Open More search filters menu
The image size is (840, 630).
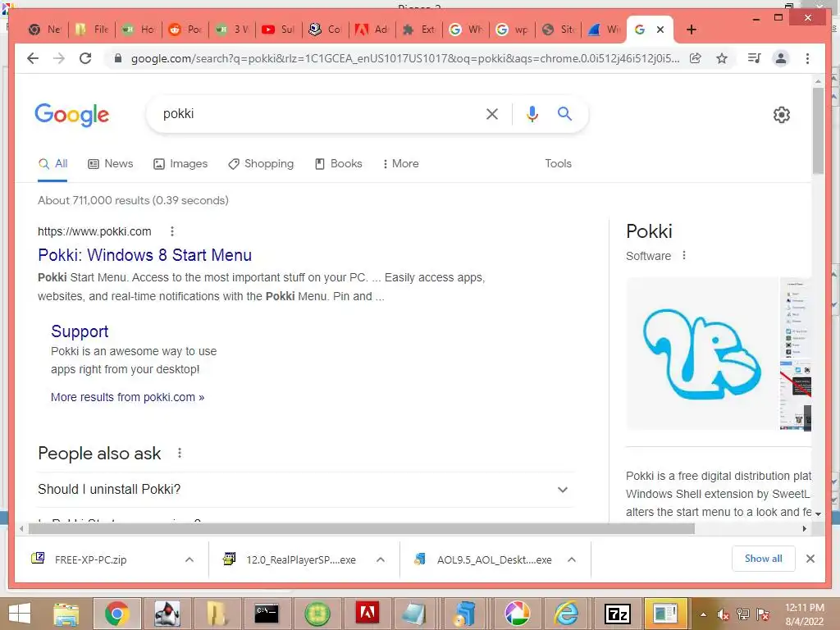pyautogui.click(x=400, y=164)
